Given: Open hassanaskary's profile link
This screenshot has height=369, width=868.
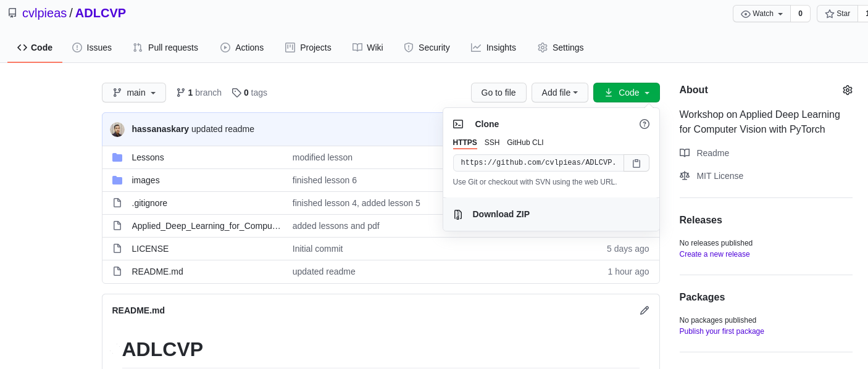Looking at the screenshot, I should 161,129.
